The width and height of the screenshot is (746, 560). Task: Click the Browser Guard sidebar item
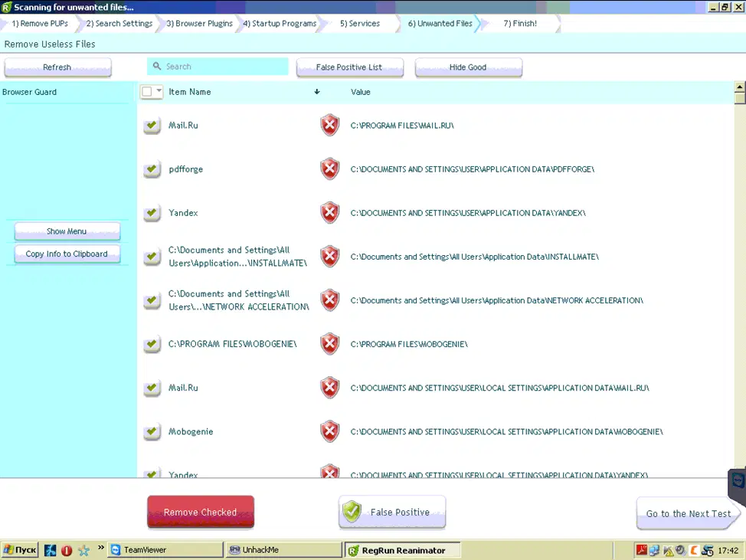click(x=30, y=92)
